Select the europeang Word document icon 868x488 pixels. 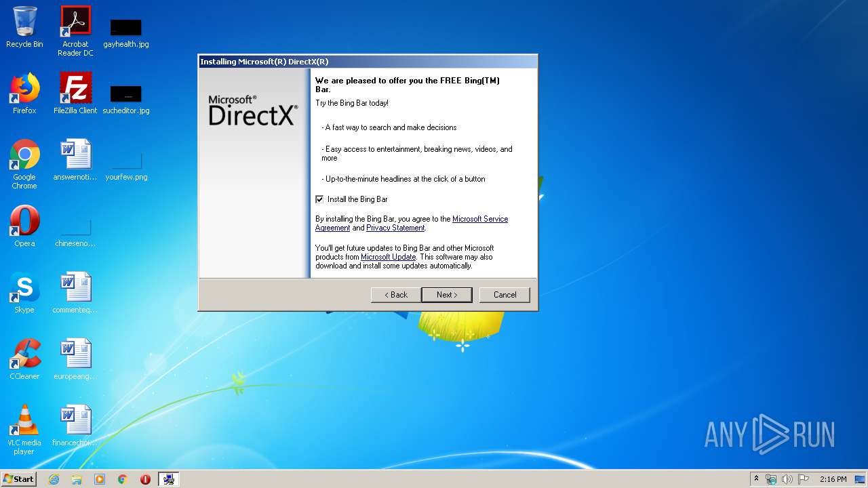tap(75, 359)
